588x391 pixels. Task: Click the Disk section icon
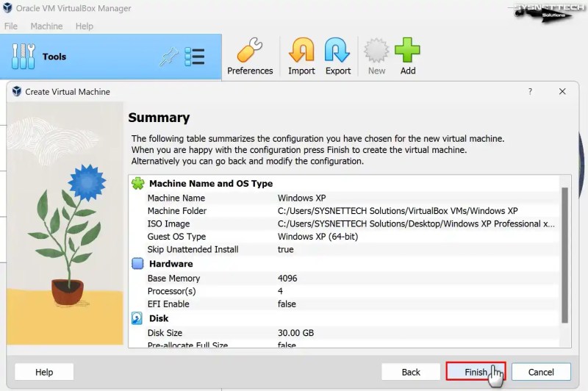pyautogui.click(x=137, y=318)
